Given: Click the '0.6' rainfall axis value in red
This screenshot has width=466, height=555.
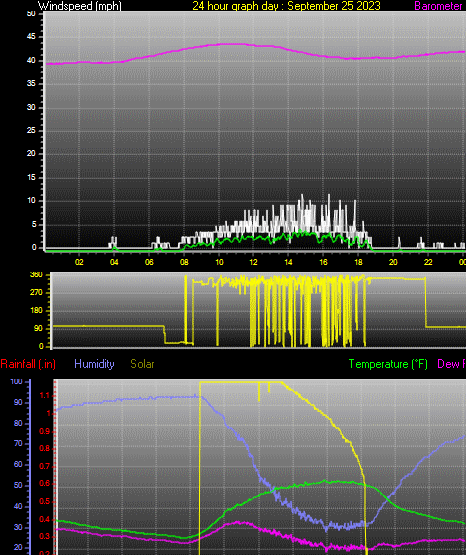Looking at the screenshot, I should click(45, 484).
